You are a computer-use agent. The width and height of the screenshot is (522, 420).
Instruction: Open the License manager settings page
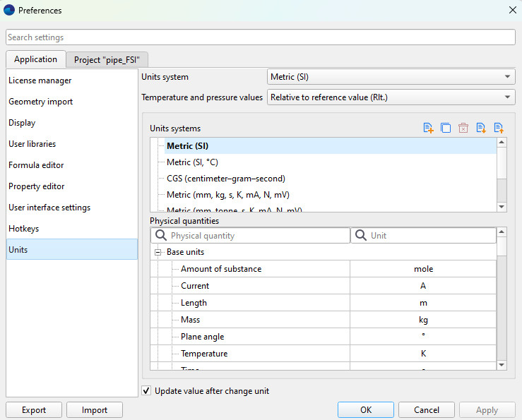pyautogui.click(x=40, y=80)
